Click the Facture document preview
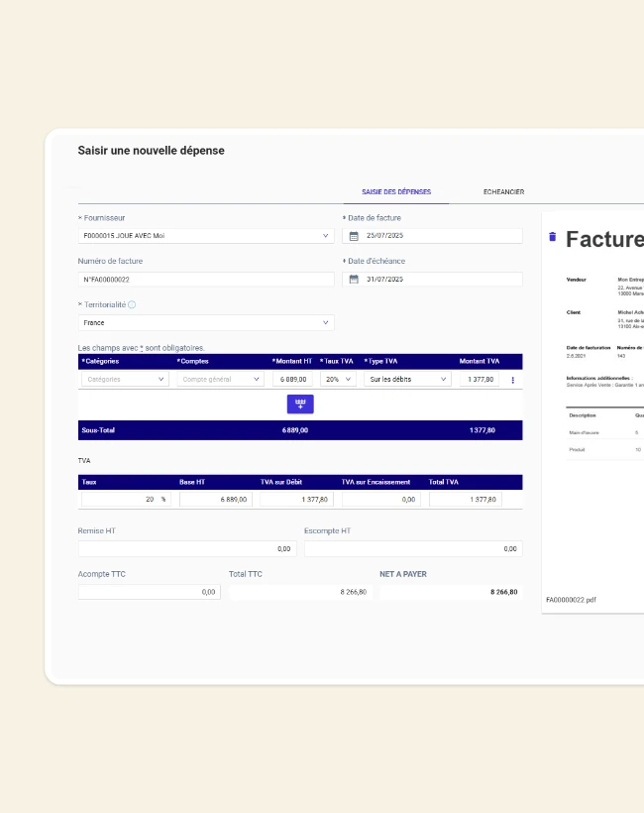The height and width of the screenshot is (813, 644). pos(594,397)
